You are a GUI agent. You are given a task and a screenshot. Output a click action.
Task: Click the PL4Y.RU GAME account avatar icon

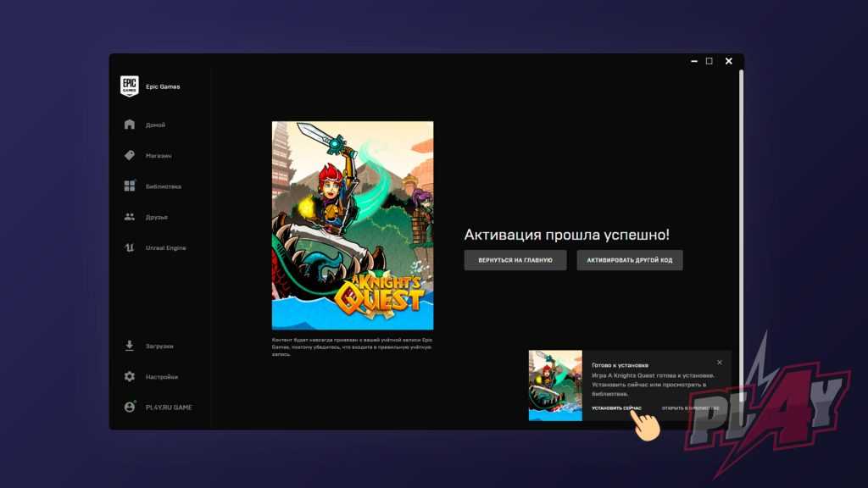tap(130, 407)
